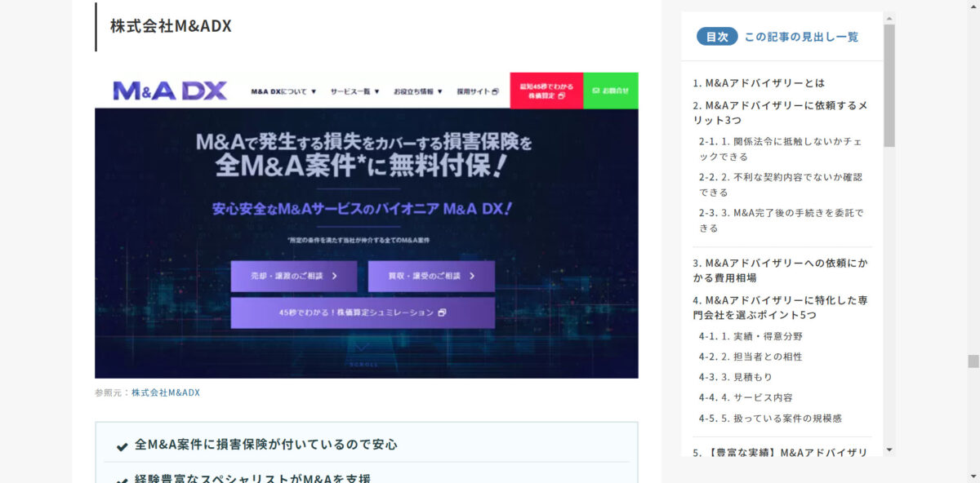This screenshot has height=483, width=980.
Task: Click the 目次 badge in the sidebar
Action: tap(717, 37)
